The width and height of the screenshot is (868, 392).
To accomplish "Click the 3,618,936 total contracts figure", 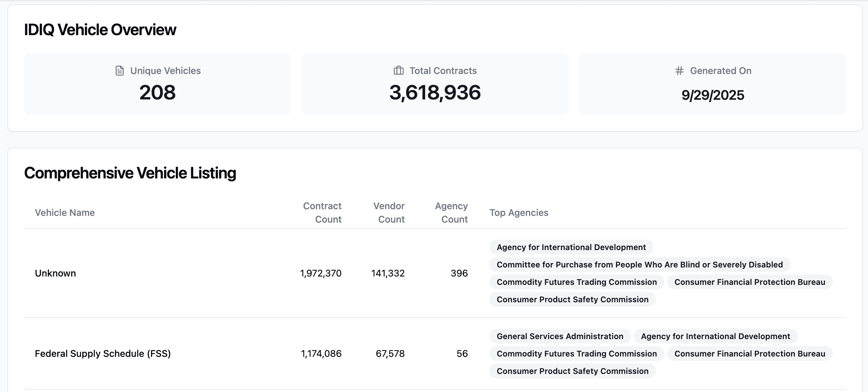I will pyautogui.click(x=435, y=92).
